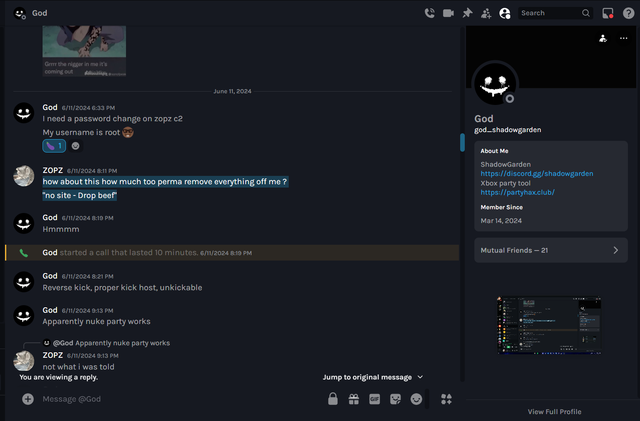This screenshot has height=421, width=640.
Task: Hide the user profile panel
Action: click(x=505, y=13)
